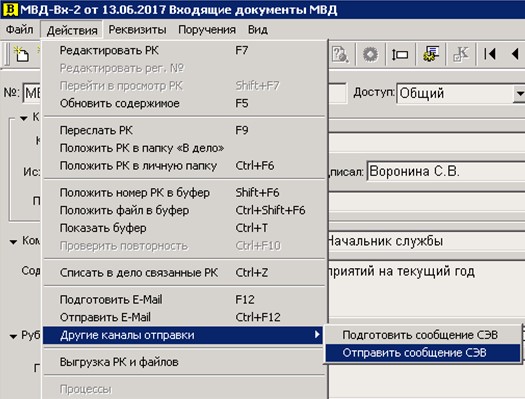The width and height of the screenshot is (525, 399).
Task: Collapse the Руб section triangle
Action: (x=13, y=336)
